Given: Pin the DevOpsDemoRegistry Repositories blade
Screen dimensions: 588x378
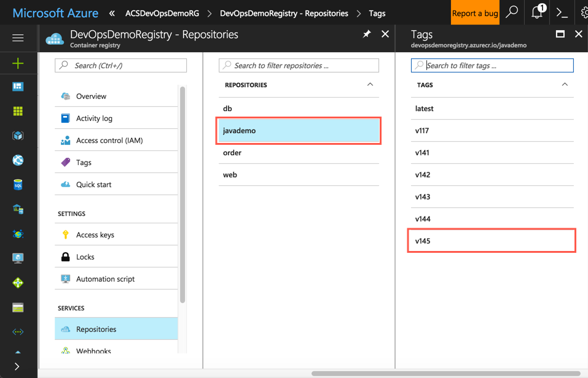Looking at the screenshot, I should pos(367,35).
